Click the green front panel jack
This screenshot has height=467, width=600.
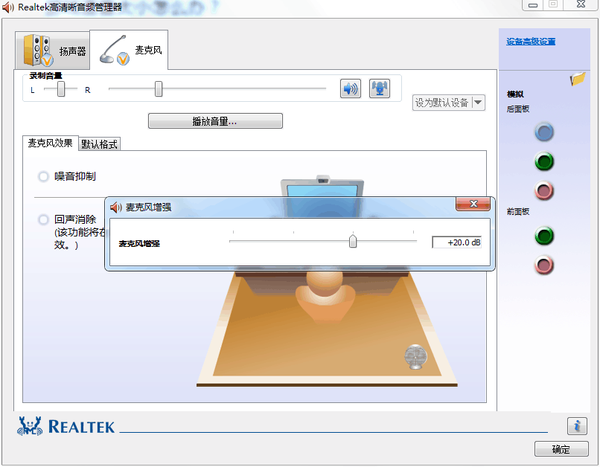544,236
